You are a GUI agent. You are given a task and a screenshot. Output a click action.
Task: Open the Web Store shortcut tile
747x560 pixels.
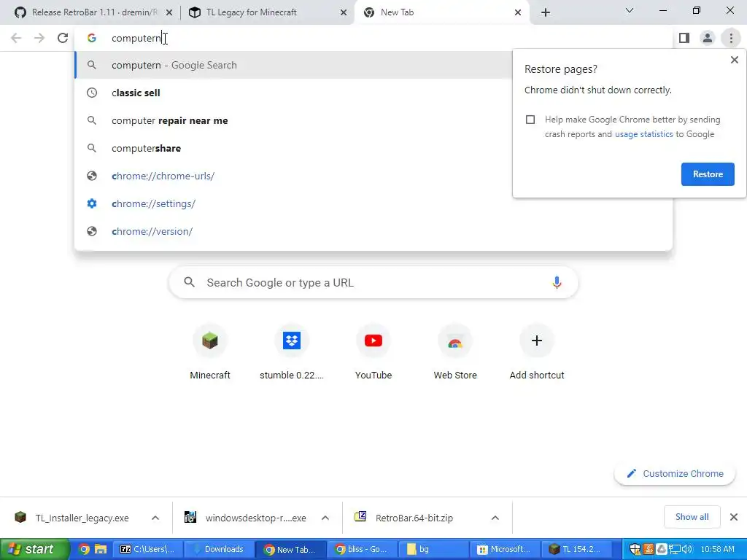pyautogui.click(x=455, y=351)
